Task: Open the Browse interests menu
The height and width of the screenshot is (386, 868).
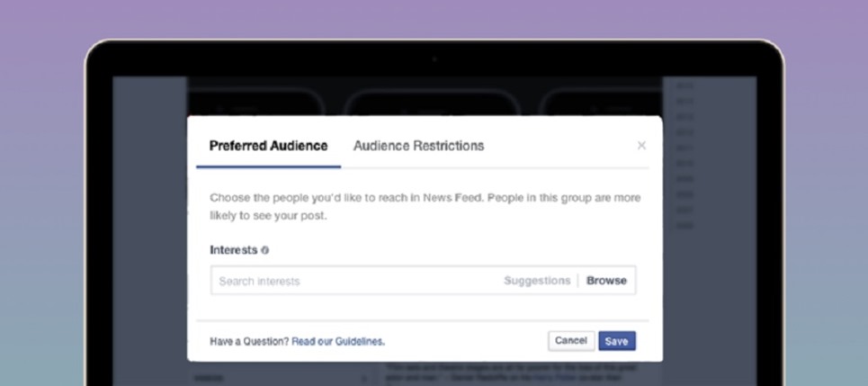Action: click(606, 281)
